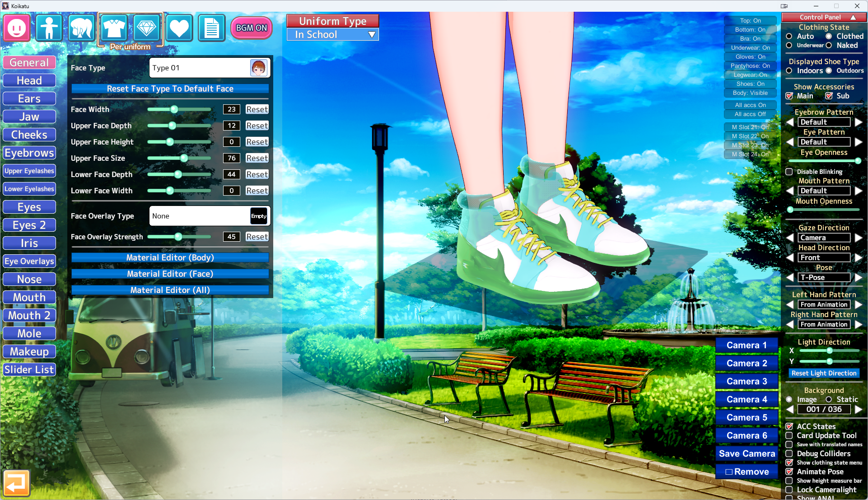Click the Save Camera button

[x=747, y=453]
